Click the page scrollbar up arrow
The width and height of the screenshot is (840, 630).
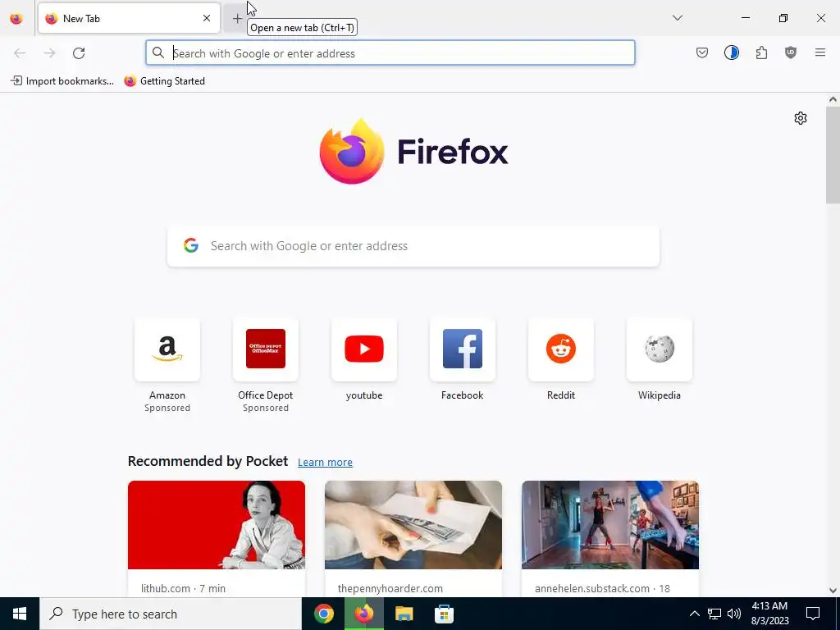tap(833, 99)
